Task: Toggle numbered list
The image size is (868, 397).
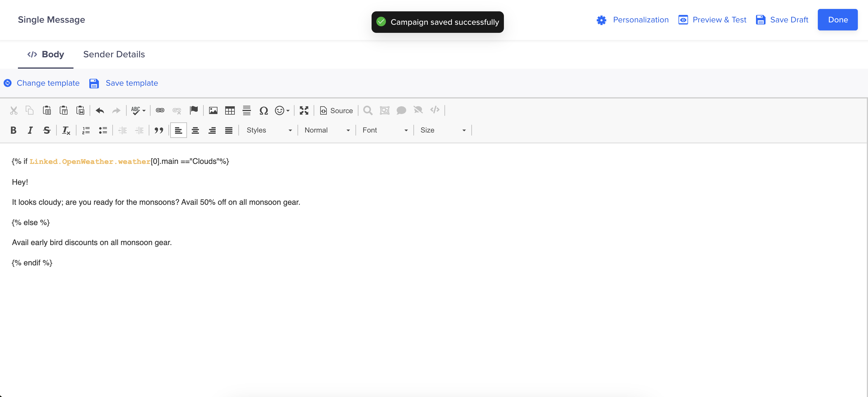Action: (x=86, y=130)
